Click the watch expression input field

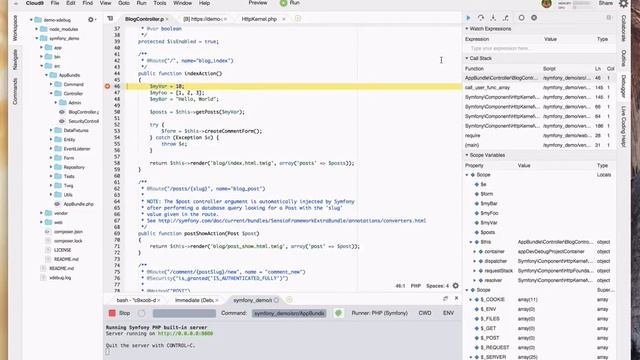(x=539, y=49)
